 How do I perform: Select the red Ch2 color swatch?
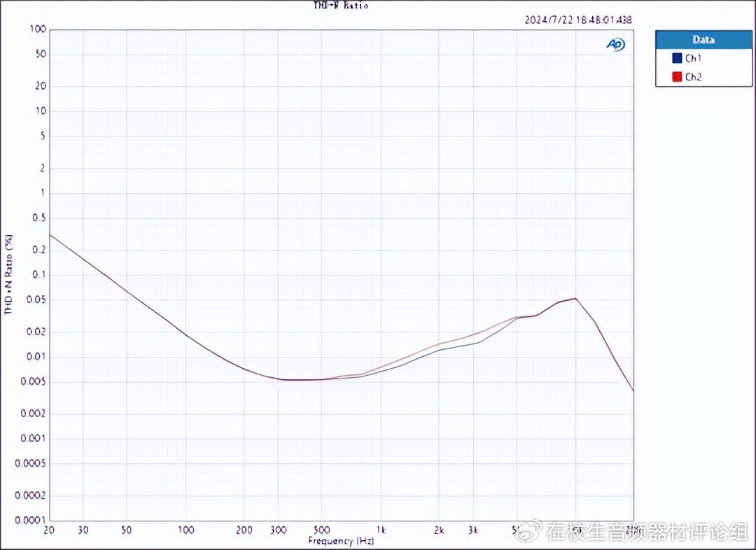[676, 77]
